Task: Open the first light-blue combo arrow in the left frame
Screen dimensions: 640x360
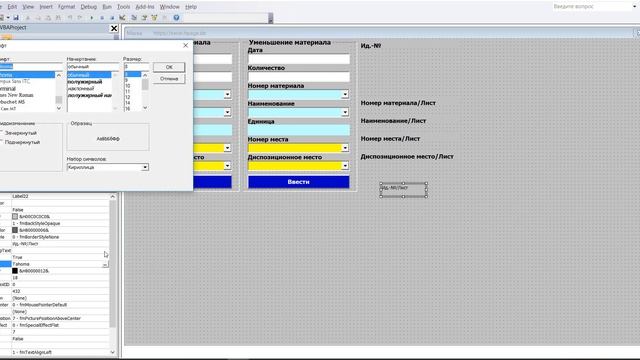Action: pyautogui.click(x=227, y=95)
